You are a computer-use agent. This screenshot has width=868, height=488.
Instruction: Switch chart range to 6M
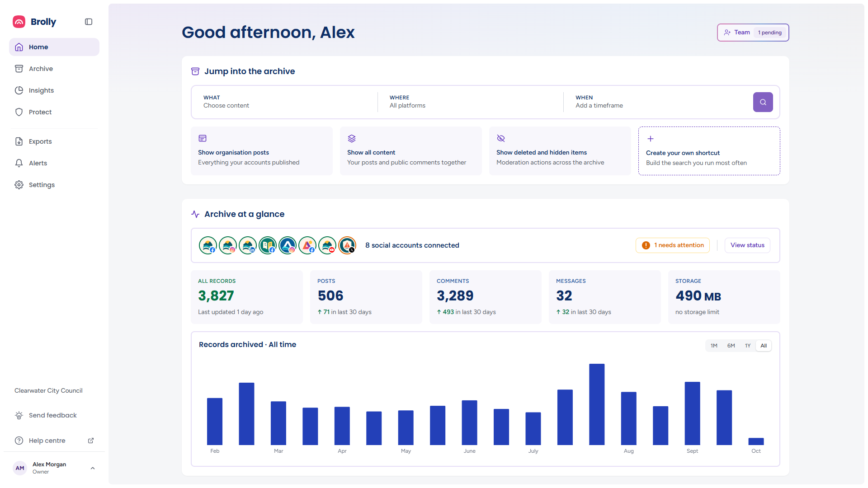[731, 346]
